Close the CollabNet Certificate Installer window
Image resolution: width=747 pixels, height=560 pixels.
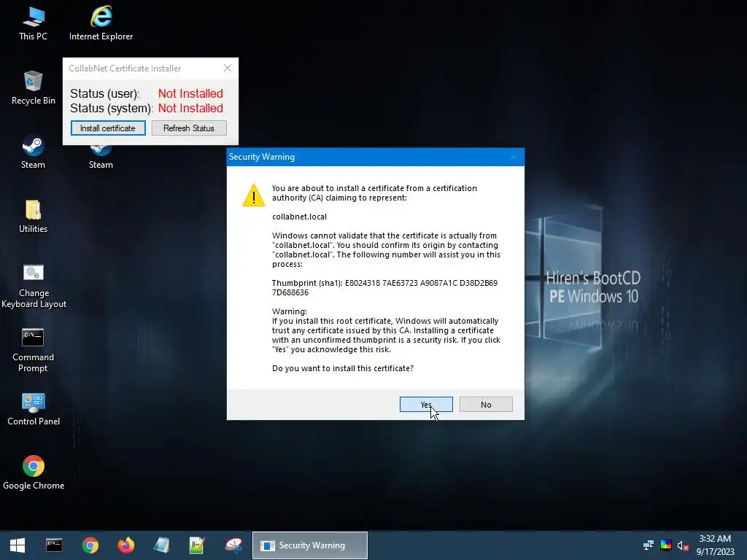pos(228,68)
